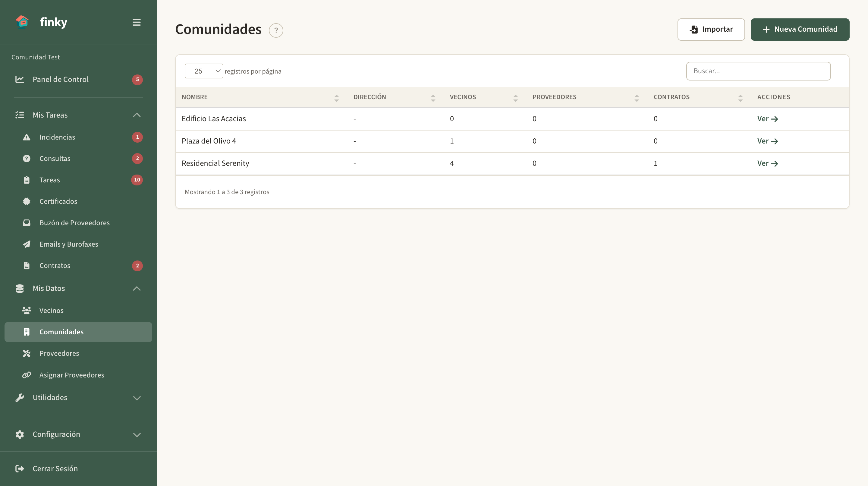Click Vecinos count 4 for Residencial Serenity

(451, 163)
